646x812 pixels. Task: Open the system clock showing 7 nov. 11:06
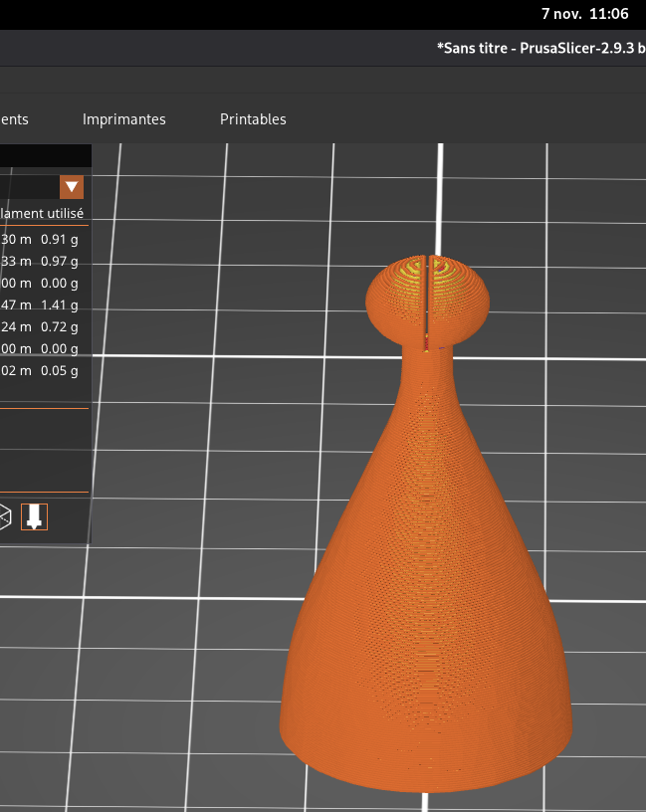pyautogui.click(x=584, y=14)
